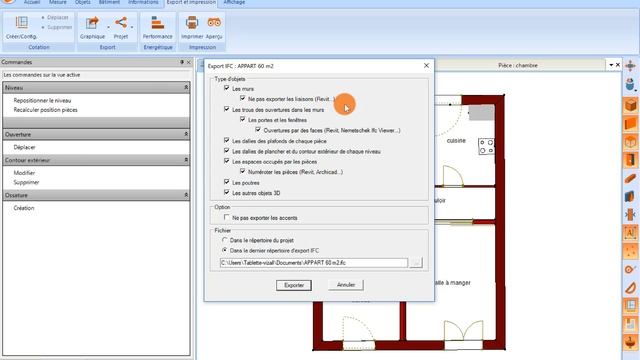Toggle Numéroter les pièces checkbox
Viewport: 640px width, 360px height.
click(242, 171)
